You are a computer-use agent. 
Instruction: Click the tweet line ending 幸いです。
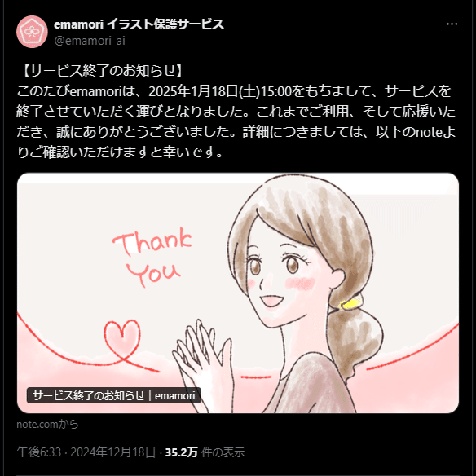click(120, 152)
